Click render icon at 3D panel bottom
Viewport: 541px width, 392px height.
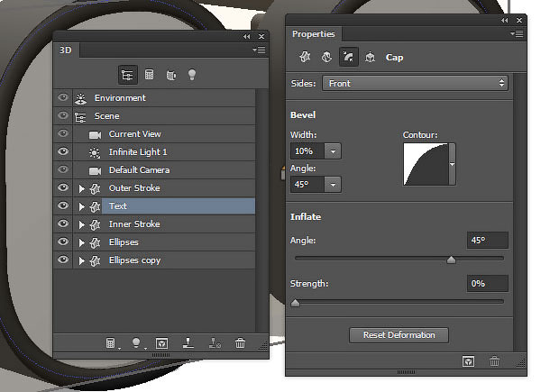(161, 343)
